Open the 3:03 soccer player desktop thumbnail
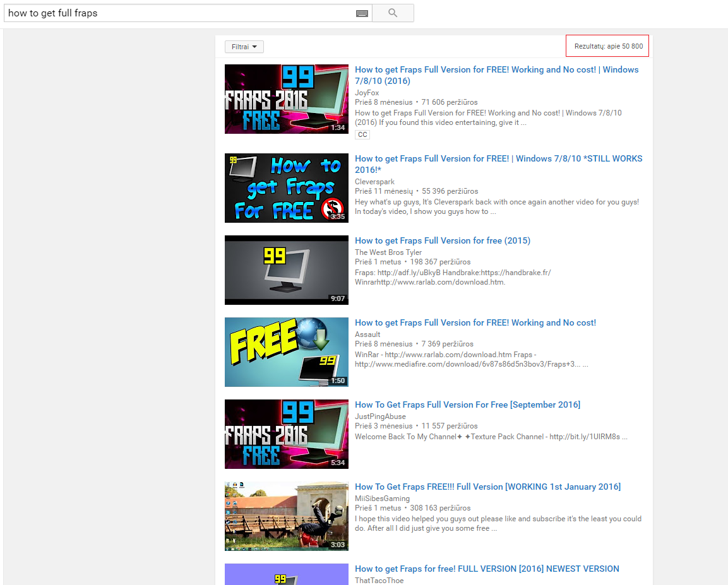 coord(287,516)
